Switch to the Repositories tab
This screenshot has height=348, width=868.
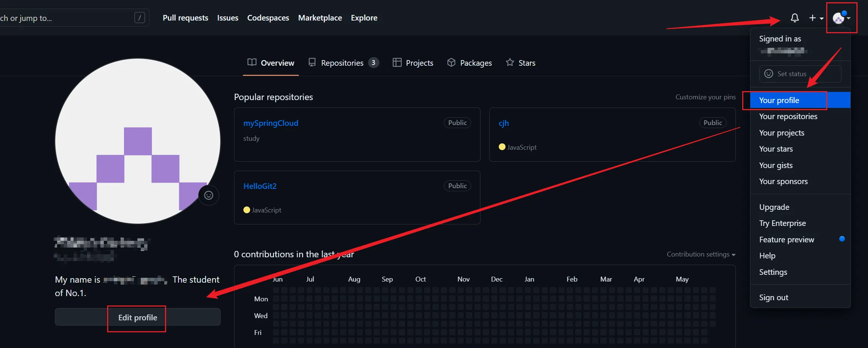pyautogui.click(x=343, y=63)
